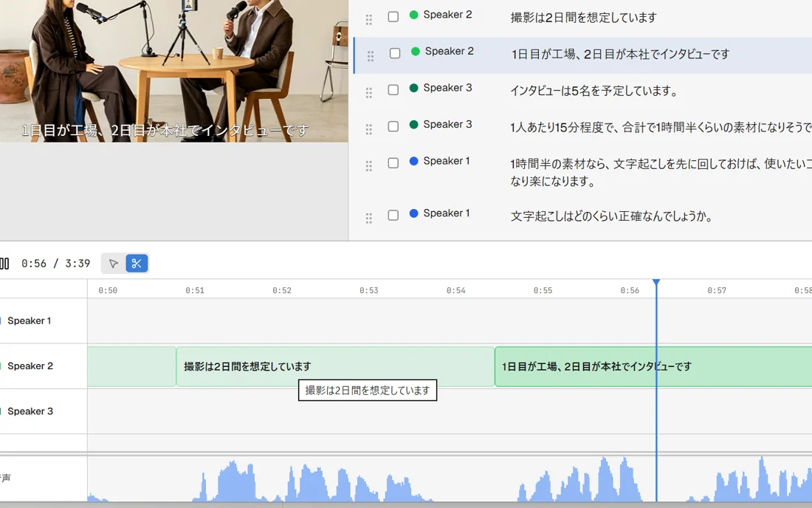The width and height of the screenshot is (812, 508).
Task: Grab drag handle of row 1時間半の素材なら
Action: point(368,165)
